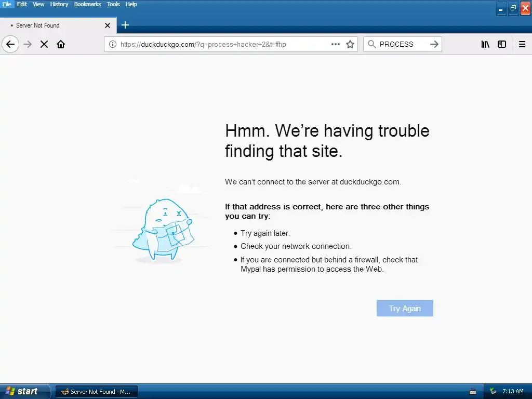Close the Server Not Found tab
532x399 pixels.
108,25
